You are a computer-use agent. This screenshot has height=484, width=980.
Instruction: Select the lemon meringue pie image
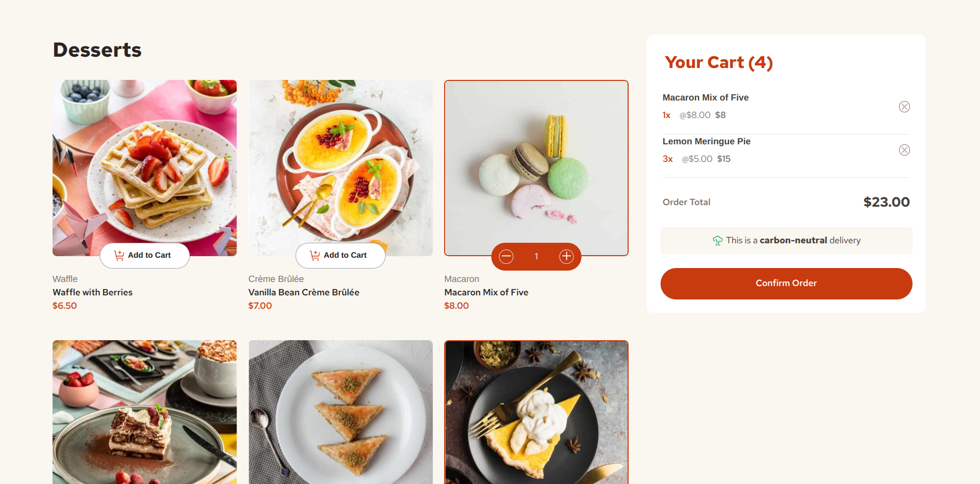coord(536,412)
